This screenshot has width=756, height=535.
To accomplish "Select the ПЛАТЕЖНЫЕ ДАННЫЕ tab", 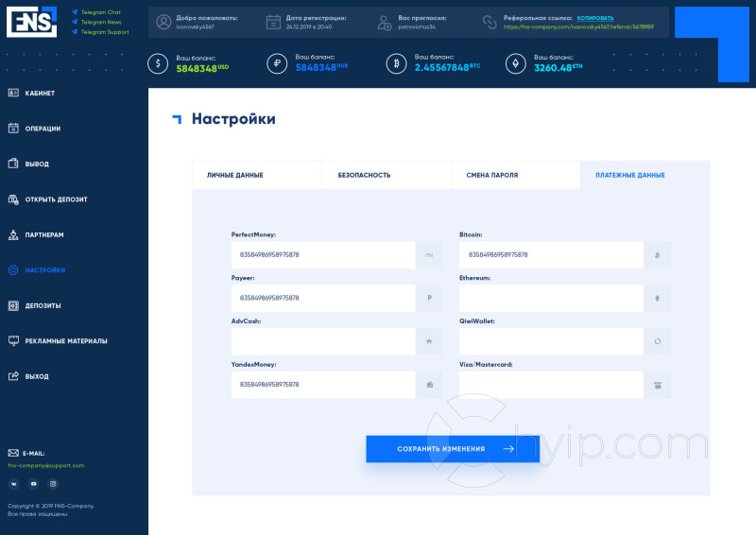I will 644,175.
